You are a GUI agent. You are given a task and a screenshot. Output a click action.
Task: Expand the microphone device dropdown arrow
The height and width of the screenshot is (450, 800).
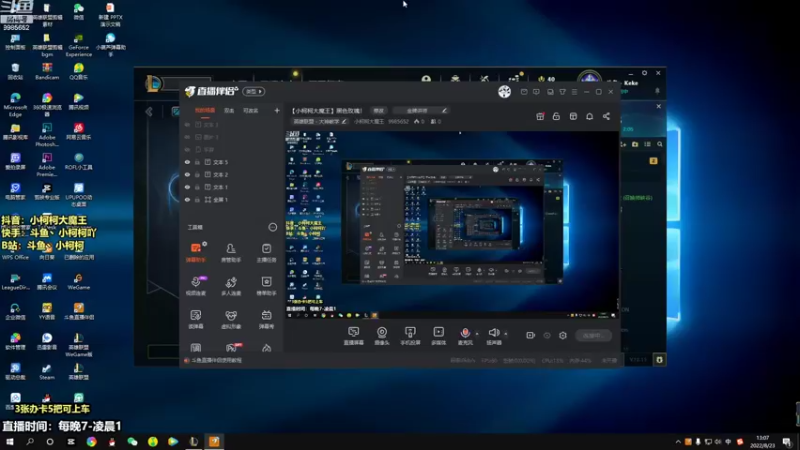click(477, 334)
